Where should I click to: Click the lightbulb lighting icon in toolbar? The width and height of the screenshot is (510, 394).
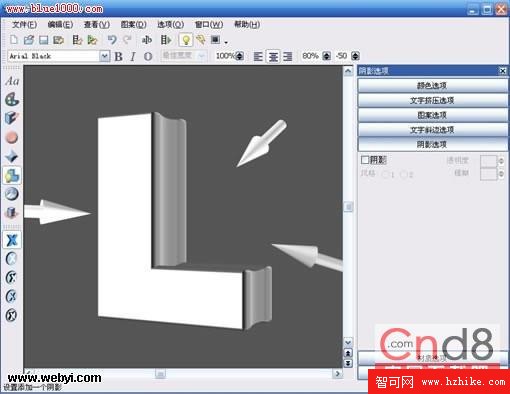click(x=186, y=40)
